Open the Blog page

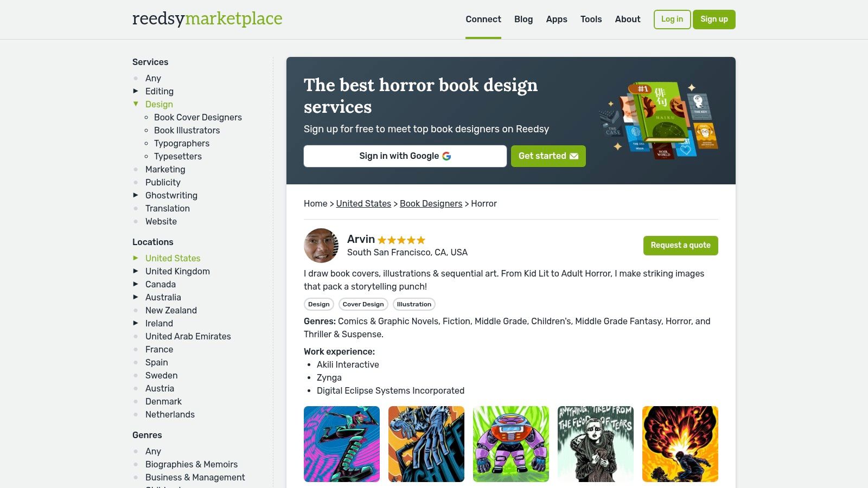[x=523, y=19]
